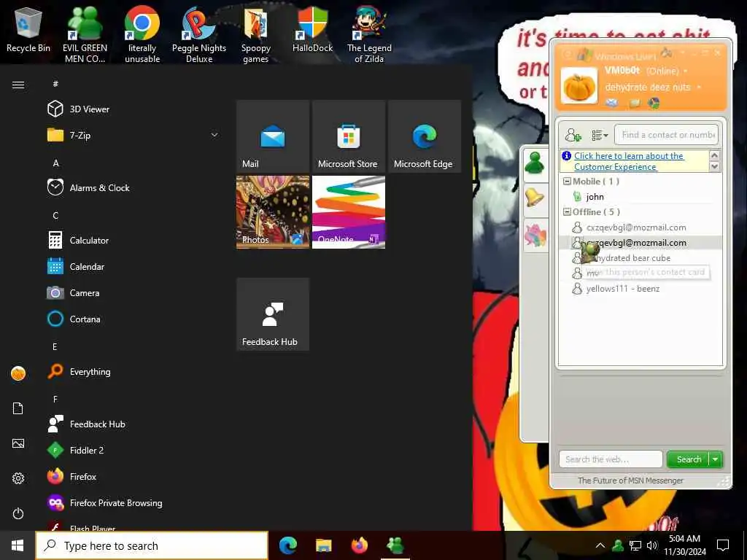The height and width of the screenshot is (560, 747).
Task: Open the Customer Experience link
Action: 629,161
